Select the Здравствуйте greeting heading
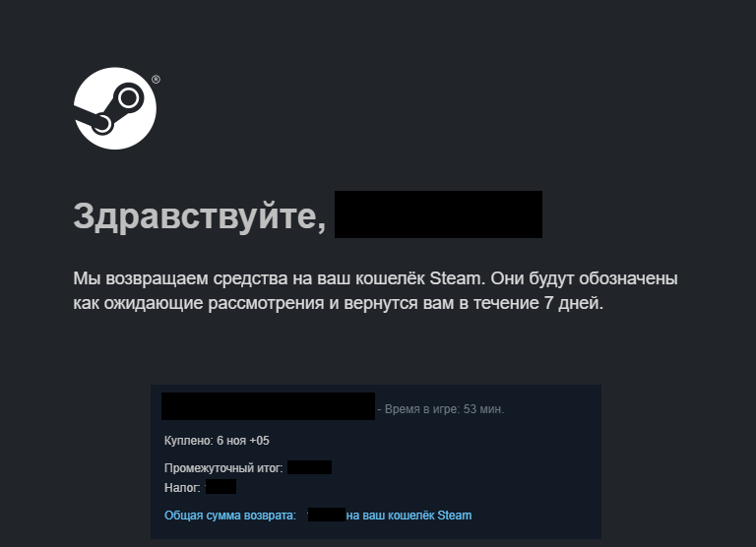The height and width of the screenshot is (547, 756). click(200, 216)
